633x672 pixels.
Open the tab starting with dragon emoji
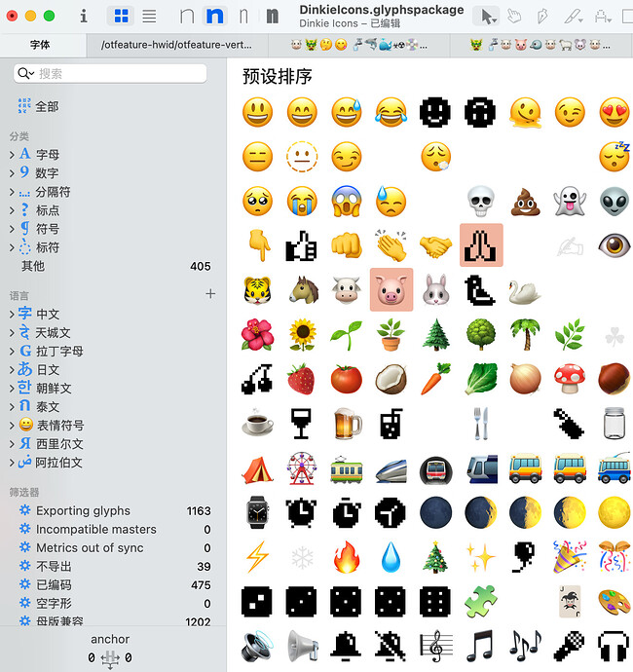point(540,45)
